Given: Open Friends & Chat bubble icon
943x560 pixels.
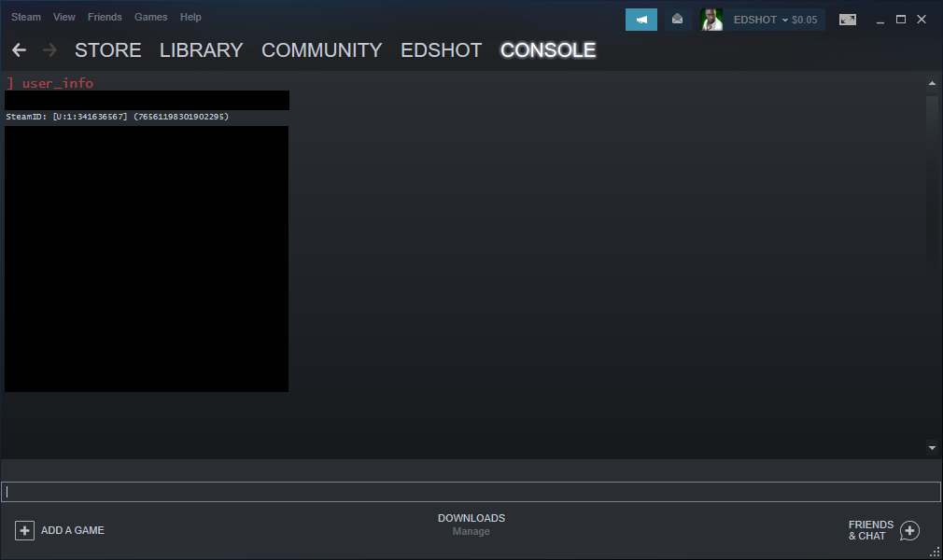Looking at the screenshot, I should 909,530.
